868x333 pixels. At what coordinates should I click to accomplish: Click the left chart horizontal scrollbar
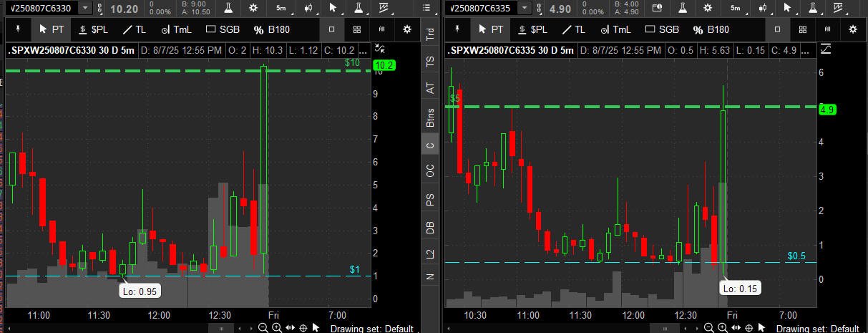(220, 328)
